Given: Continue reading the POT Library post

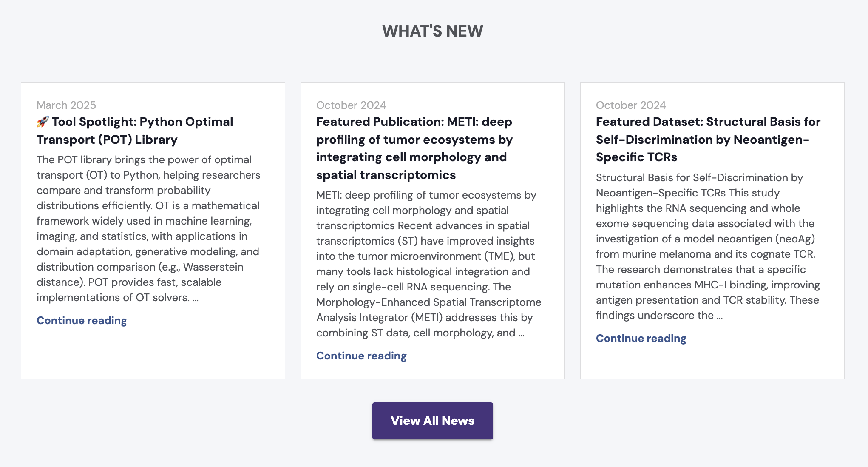Looking at the screenshot, I should point(82,321).
